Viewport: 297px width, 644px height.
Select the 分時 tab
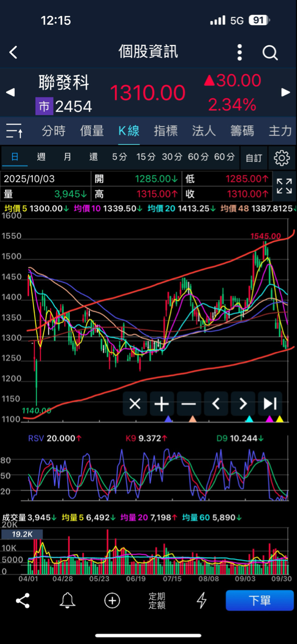click(54, 131)
